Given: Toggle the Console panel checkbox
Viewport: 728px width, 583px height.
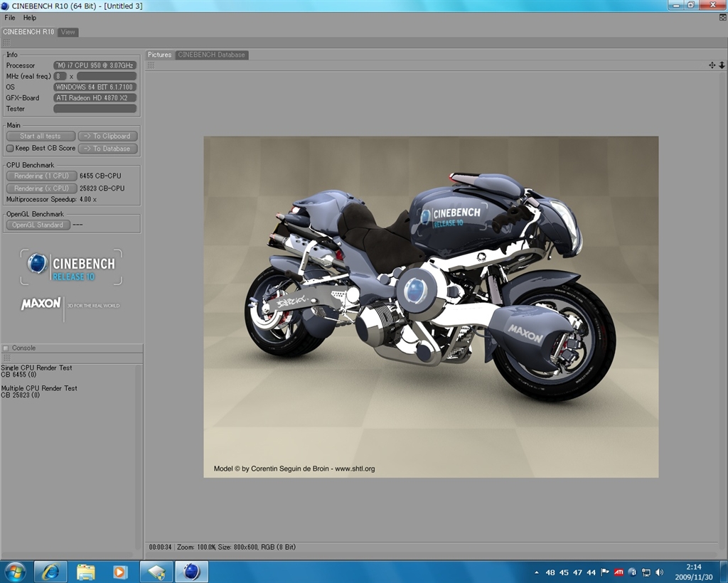Looking at the screenshot, I should [6, 348].
